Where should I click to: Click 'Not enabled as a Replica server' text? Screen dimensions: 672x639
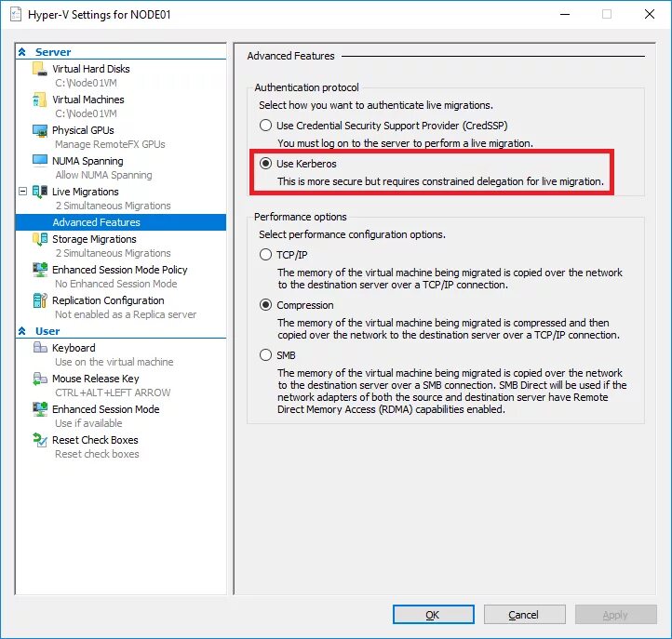(x=126, y=314)
